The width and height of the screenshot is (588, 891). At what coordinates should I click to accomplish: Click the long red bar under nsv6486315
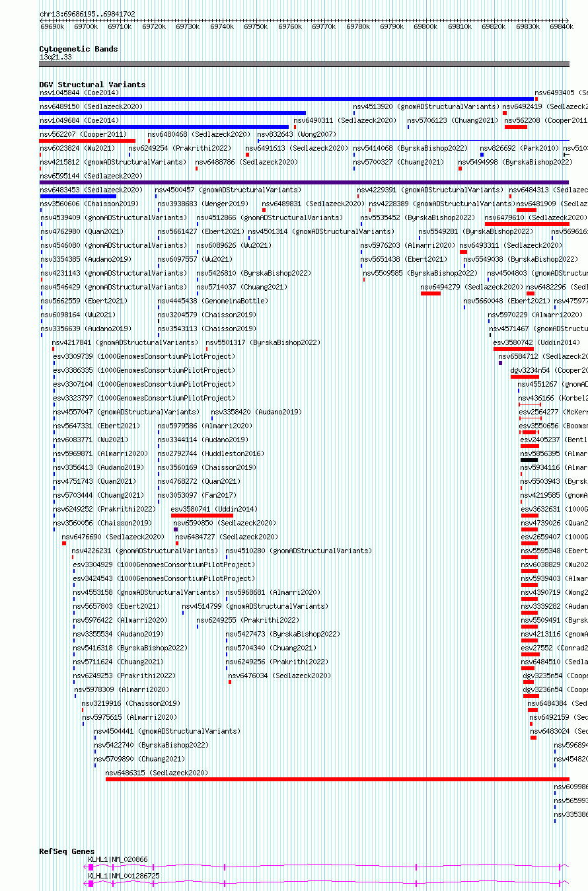(x=338, y=779)
